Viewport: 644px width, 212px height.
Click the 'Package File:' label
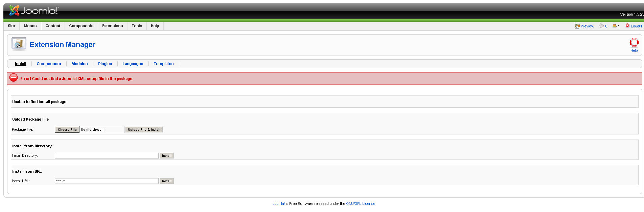coord(22,129)
